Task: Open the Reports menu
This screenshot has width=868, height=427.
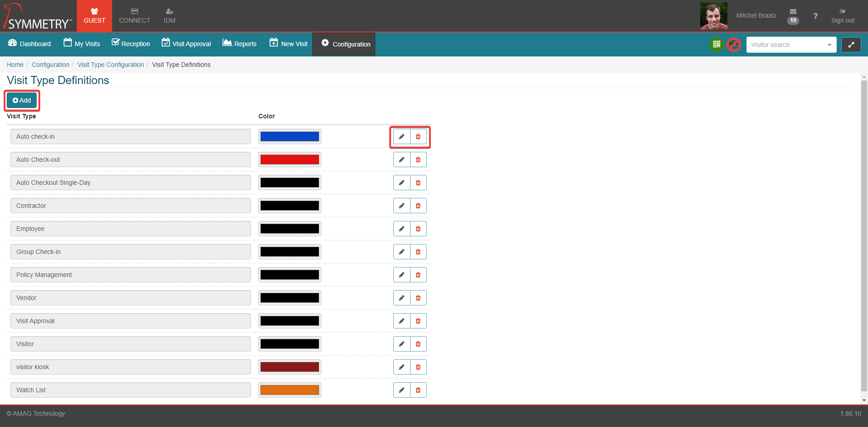Action: tap(240, 44)
